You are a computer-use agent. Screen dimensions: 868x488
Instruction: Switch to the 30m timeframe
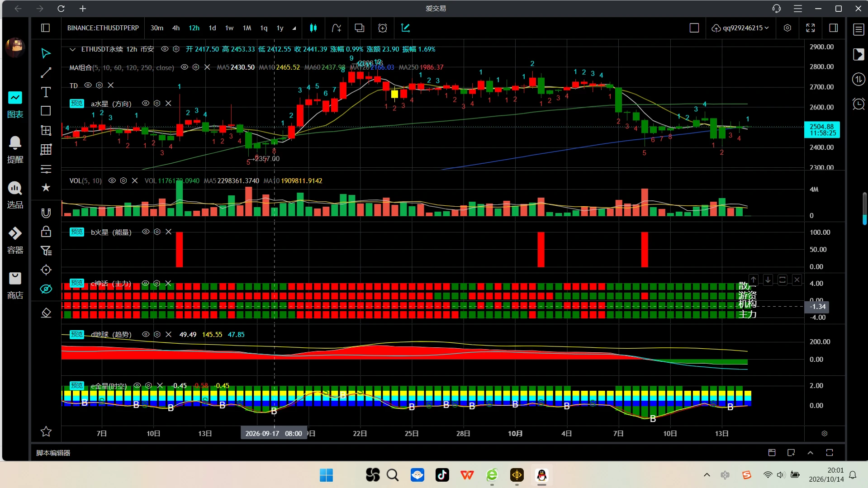157,28
